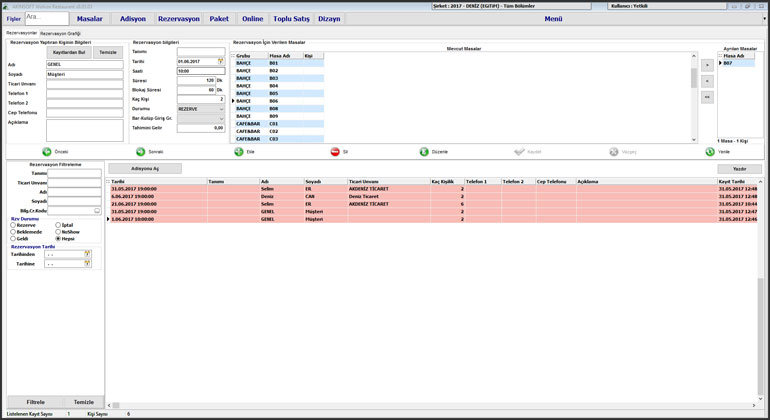Click grid options icon on Ayrılan Masalar list
The image size is (770, 420).
click(720, 56)
